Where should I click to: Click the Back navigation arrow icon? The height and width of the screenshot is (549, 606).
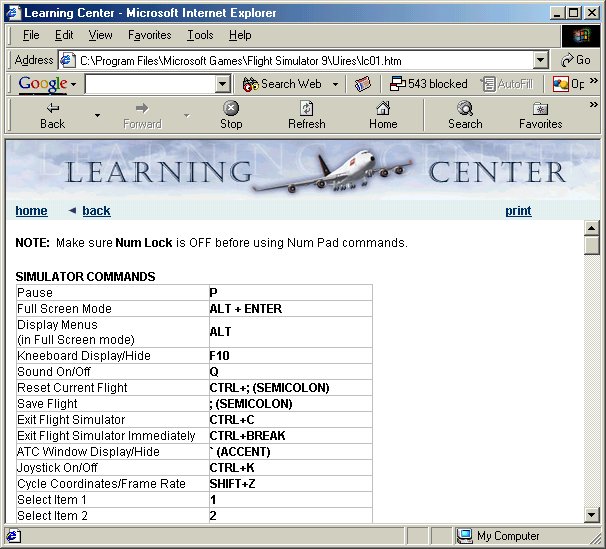(x=52, y=107)
